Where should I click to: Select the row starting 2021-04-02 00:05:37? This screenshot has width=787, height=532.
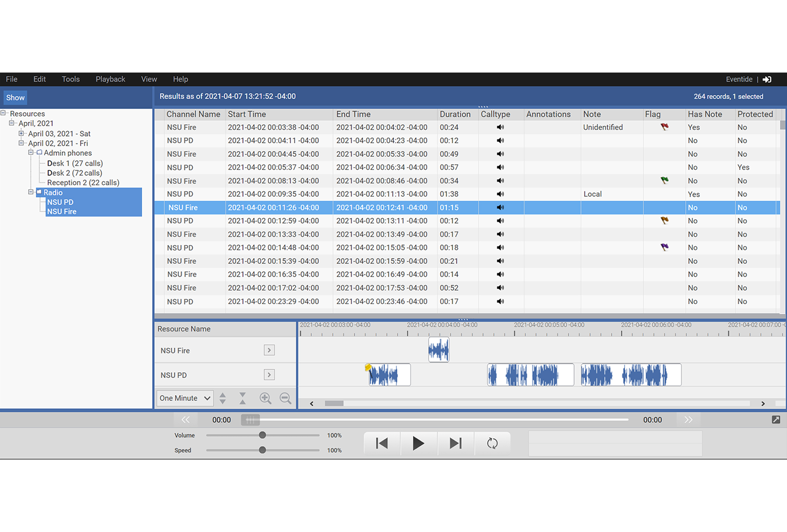coord(467,167)
